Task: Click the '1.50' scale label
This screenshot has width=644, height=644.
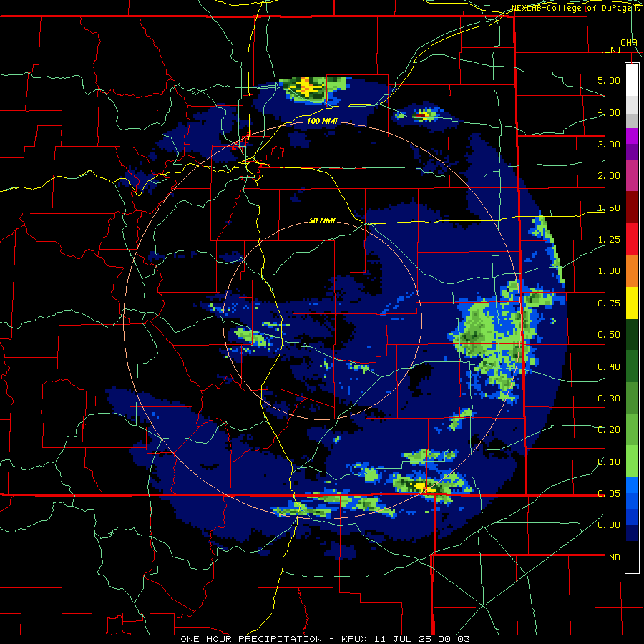Action: point(609,208)
